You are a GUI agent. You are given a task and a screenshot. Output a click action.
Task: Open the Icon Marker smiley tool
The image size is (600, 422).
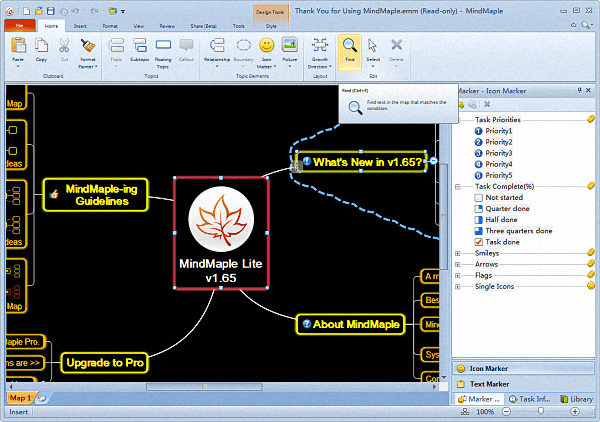[x=266, y=45]
